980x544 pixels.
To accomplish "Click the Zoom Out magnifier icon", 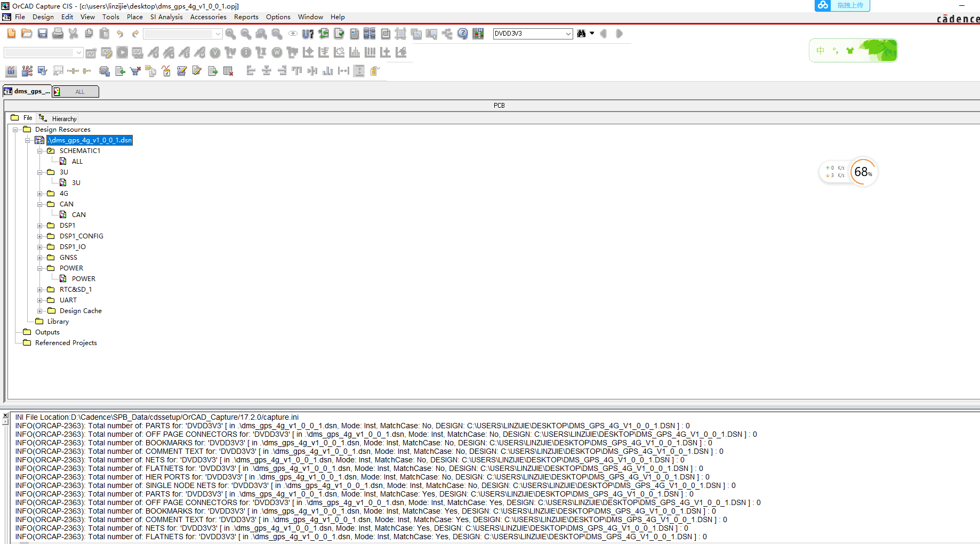I will [246, 34].
